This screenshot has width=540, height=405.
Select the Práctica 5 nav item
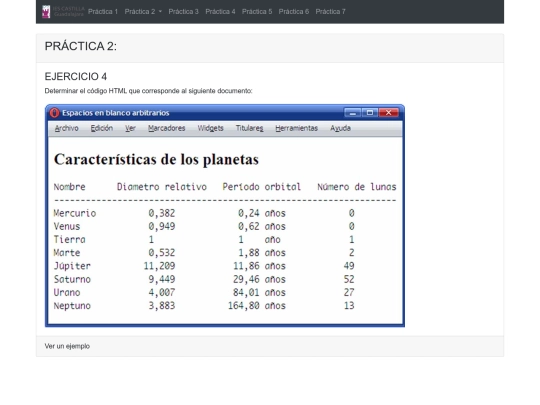pos(257,11)
